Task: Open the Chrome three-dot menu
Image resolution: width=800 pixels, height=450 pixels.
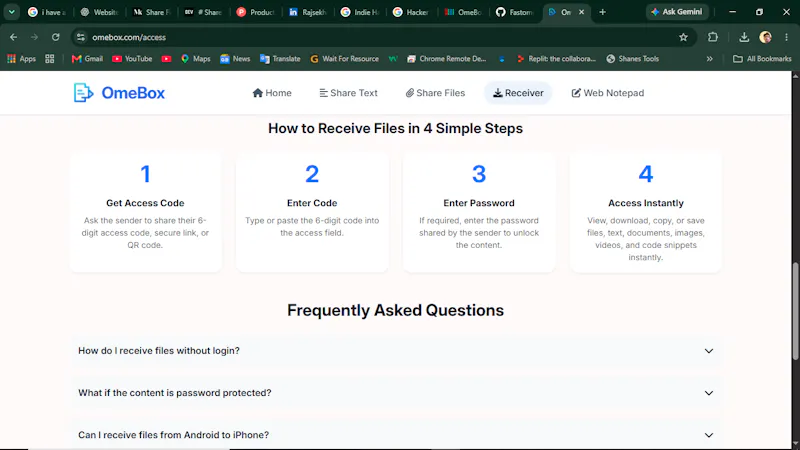Action: click(x=786, y=37)
